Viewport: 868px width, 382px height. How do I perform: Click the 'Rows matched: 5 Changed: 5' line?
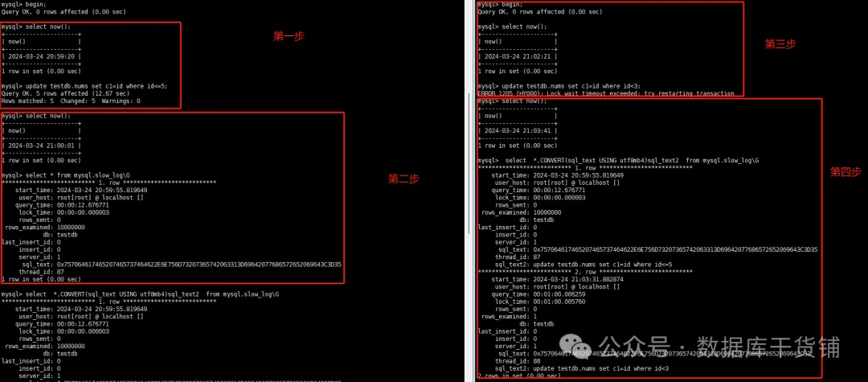tap(71, 101)
